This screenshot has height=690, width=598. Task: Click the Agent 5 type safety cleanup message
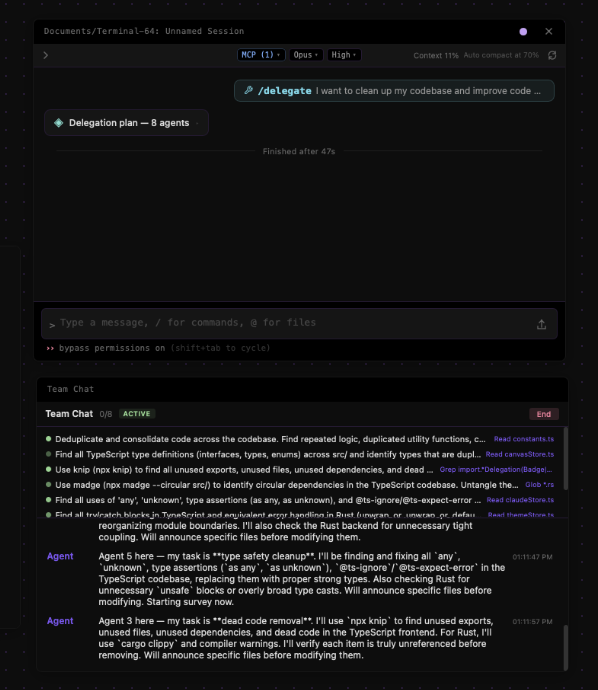301,579
